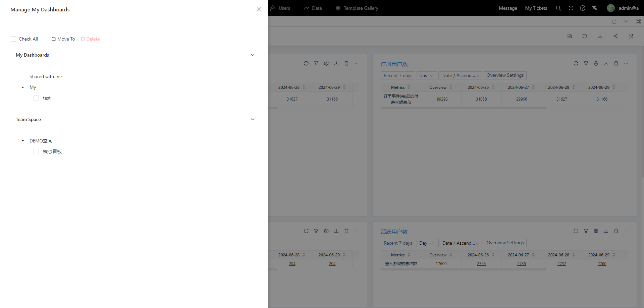Image resolution: width=644 pixels, height=308 pixels.
Task: Click the fullscreen expand icon in top bar
Action: click(x=571, y=8)
